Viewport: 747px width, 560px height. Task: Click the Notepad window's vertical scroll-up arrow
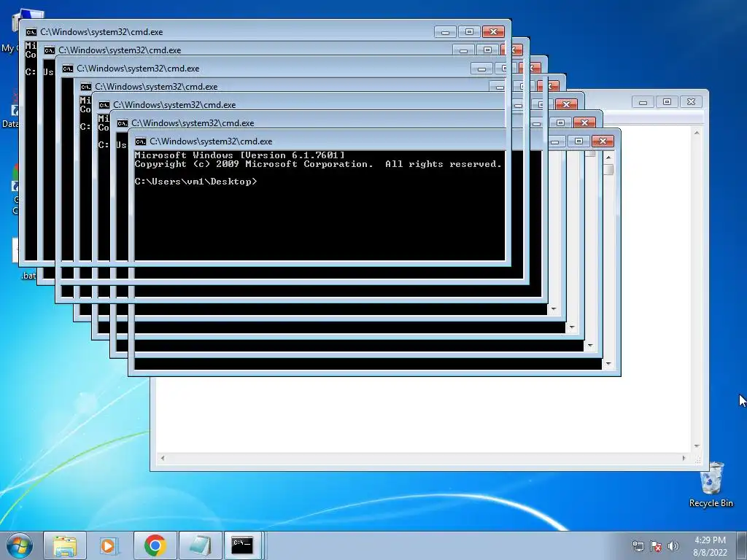pos(697,133)
